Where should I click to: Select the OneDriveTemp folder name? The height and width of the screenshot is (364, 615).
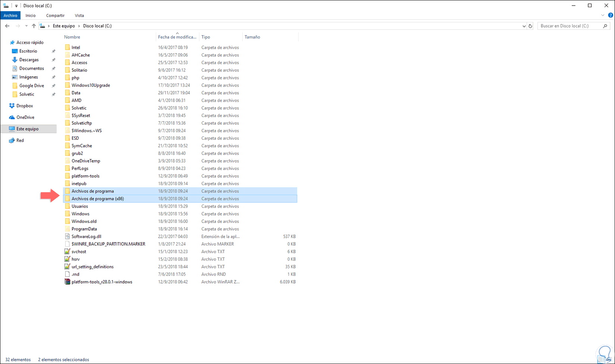tap(86, 161)
